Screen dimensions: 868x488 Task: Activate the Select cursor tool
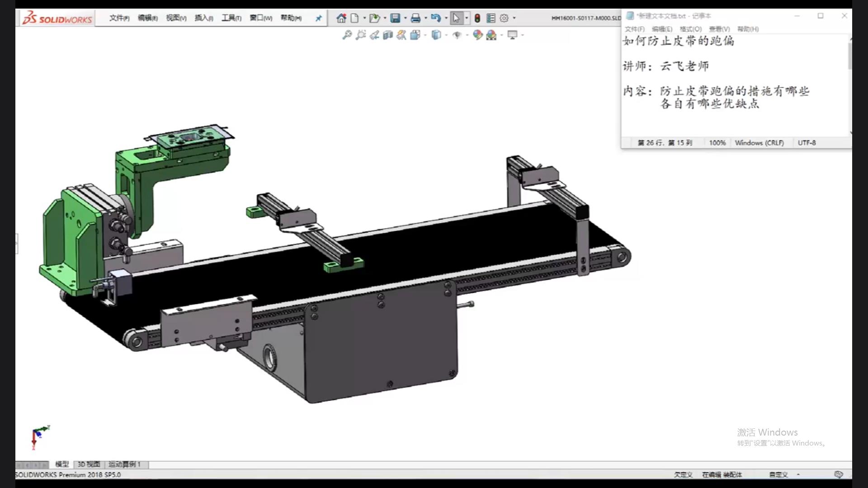[456, 18]
